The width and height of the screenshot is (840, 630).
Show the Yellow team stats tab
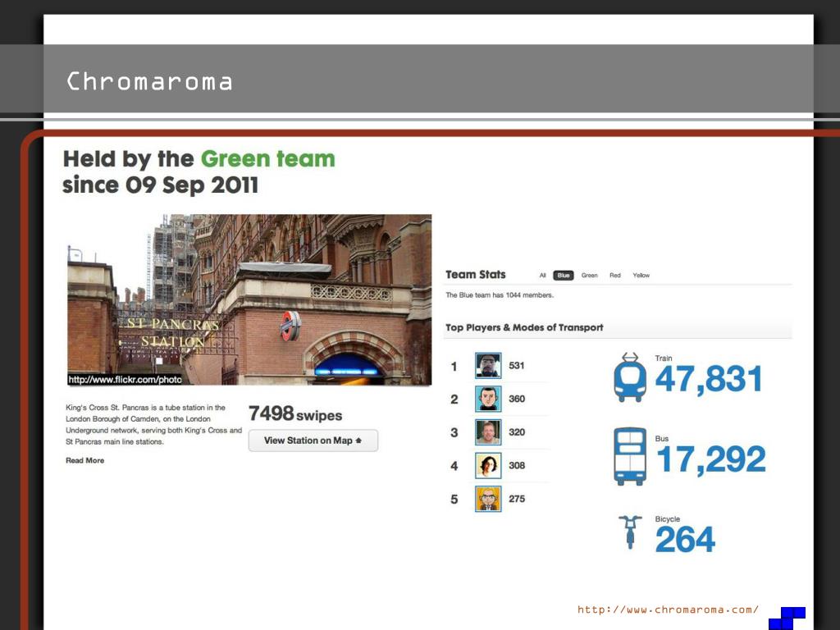[641, 276]
